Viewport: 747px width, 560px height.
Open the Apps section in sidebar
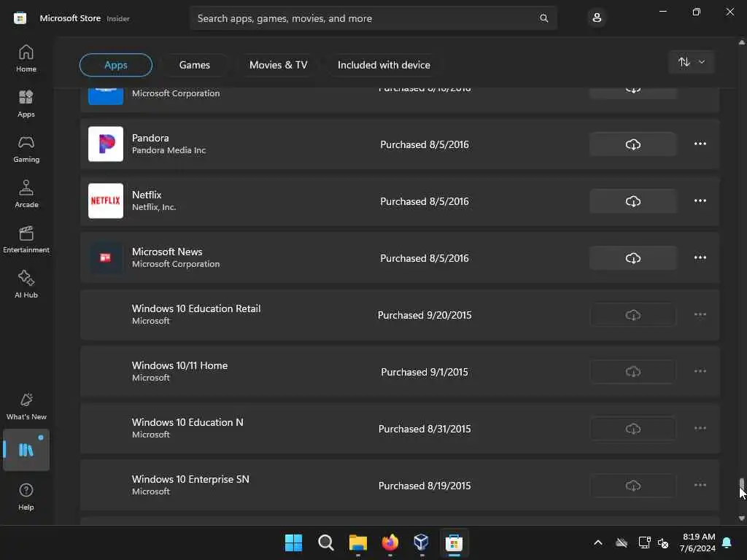coord(26,104)
